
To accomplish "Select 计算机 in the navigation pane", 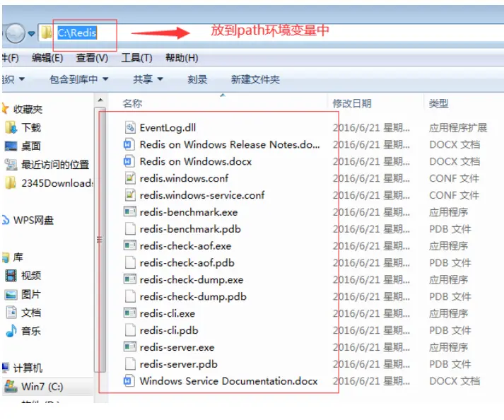I will pos(28,368).
